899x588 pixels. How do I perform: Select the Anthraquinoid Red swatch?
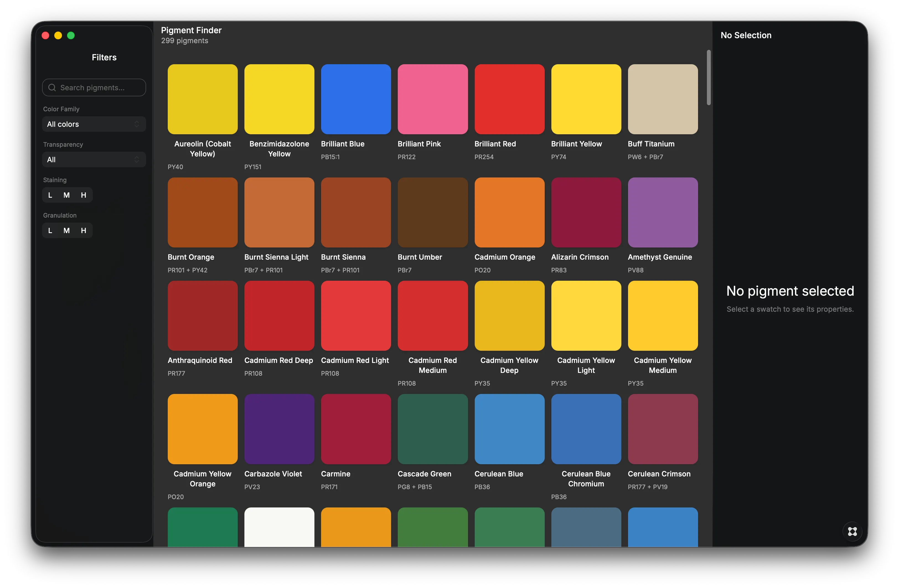pyautogui.click(x=202, y=316)
